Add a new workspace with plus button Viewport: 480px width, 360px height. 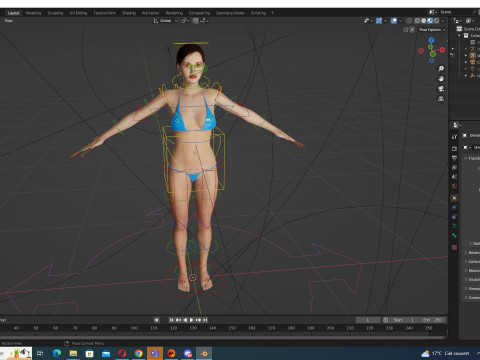(x=272, y=13)
